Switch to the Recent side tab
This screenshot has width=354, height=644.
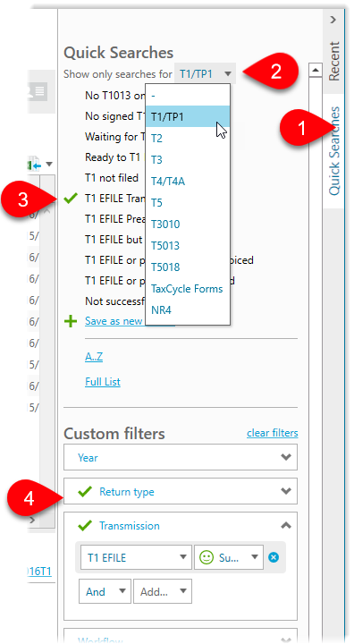334,61
